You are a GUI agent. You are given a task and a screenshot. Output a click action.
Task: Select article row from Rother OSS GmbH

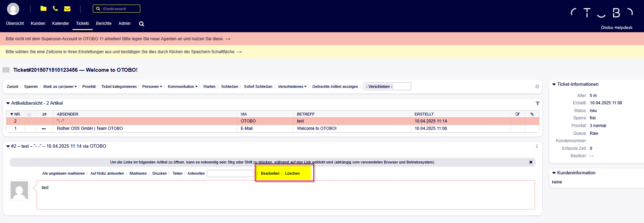[x=90, y=128]
